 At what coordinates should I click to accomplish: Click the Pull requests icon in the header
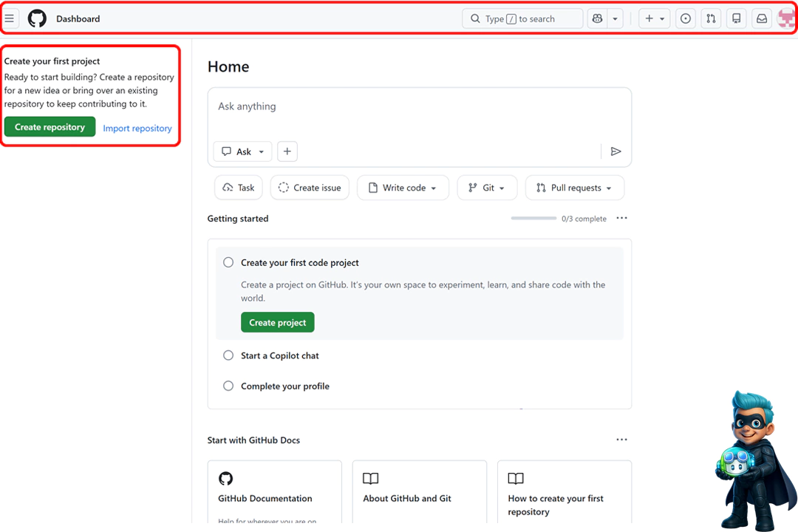[711, 18]
